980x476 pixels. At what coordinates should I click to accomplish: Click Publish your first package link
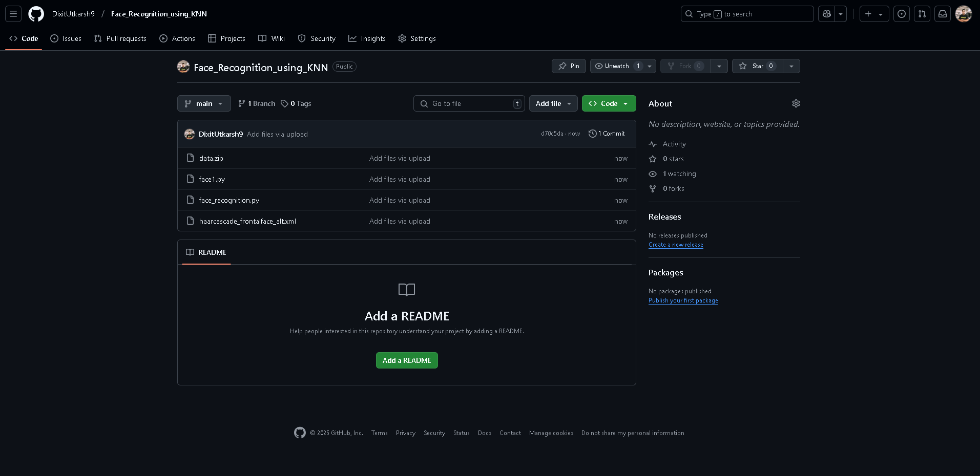pyautogui.click(x=683, y=300)
